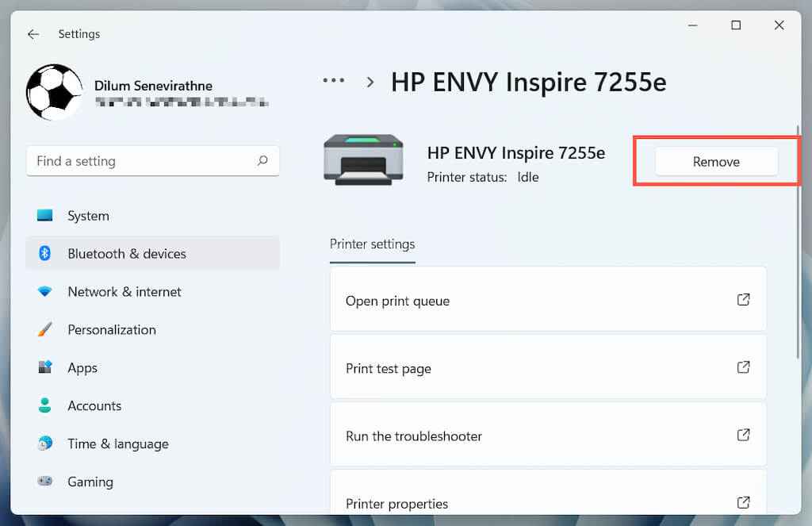Click the Apps grid icon
Image resolution: width=812 pixels, height=526 pixels.
coord(45,367)
